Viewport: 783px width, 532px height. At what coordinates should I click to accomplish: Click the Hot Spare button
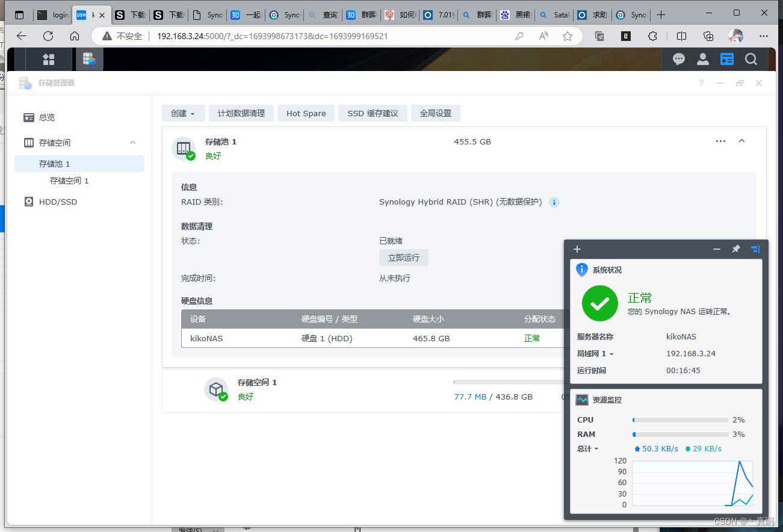point(306,113)
